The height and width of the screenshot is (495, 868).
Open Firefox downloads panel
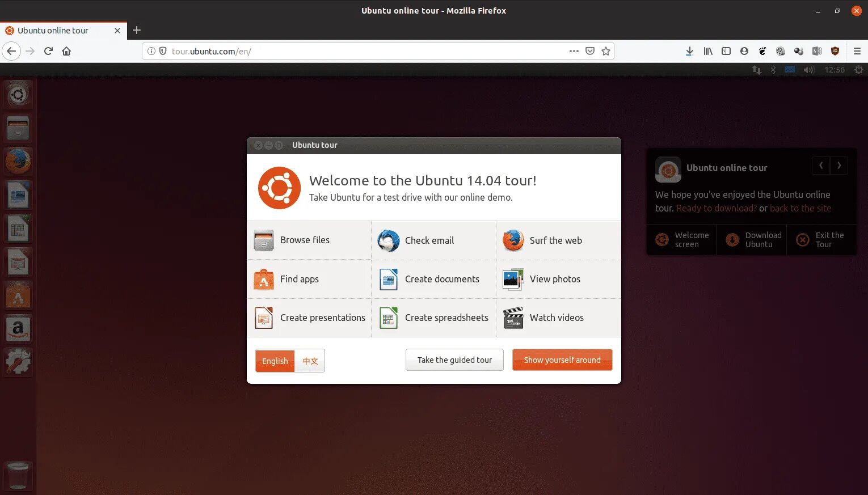[689, 51]
